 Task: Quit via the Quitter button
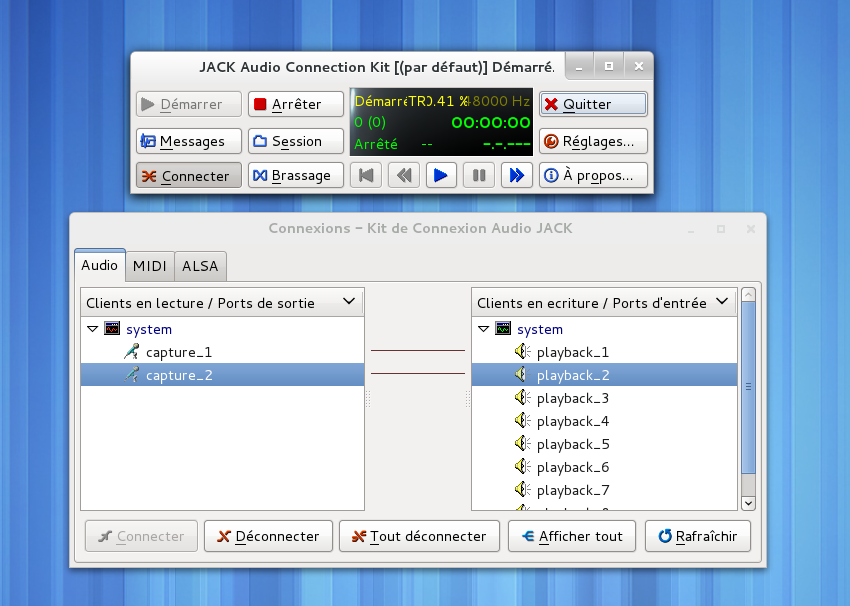pos(593,104)
